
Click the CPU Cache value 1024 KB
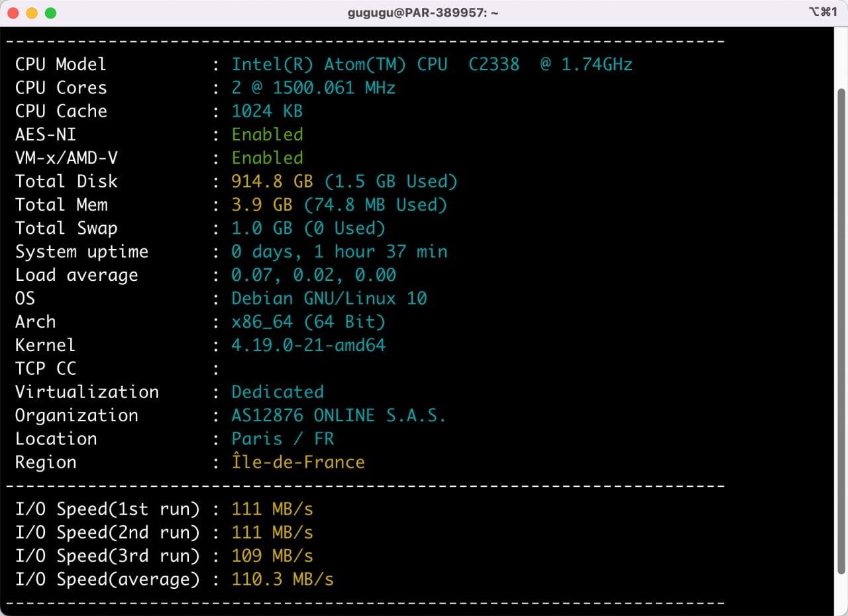pyautogui.click(x=267, y=111)
